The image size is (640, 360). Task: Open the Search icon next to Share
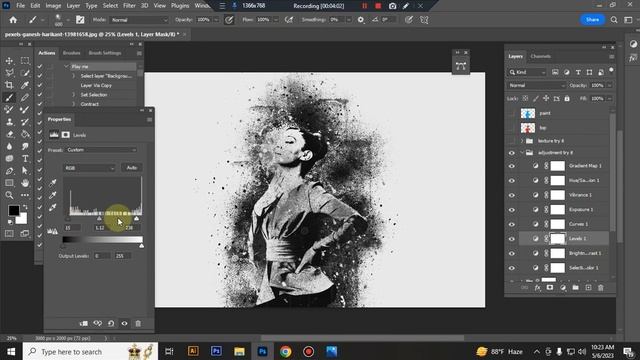coord(614,20)
